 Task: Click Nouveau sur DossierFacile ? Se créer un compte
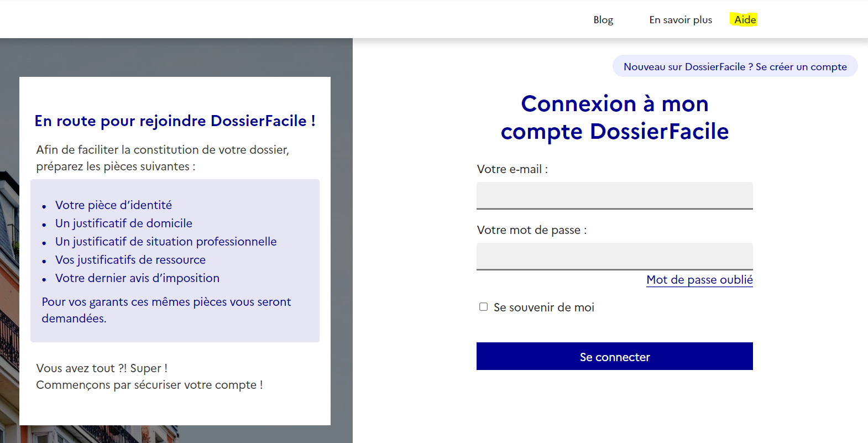pyautogui.click(x=735, y=66)
